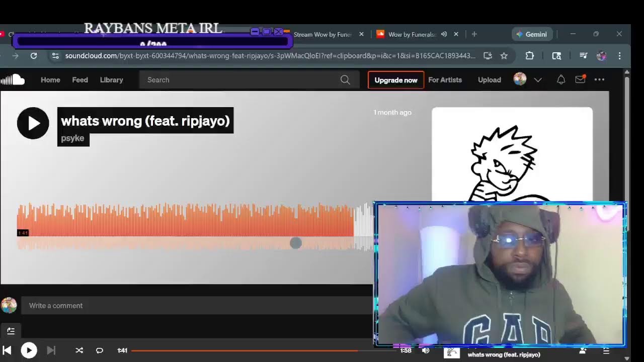Open the Google Lens search icon
The width and height of the screenshot is (644, 362).
pyautogui.click(x=556, y=56)
